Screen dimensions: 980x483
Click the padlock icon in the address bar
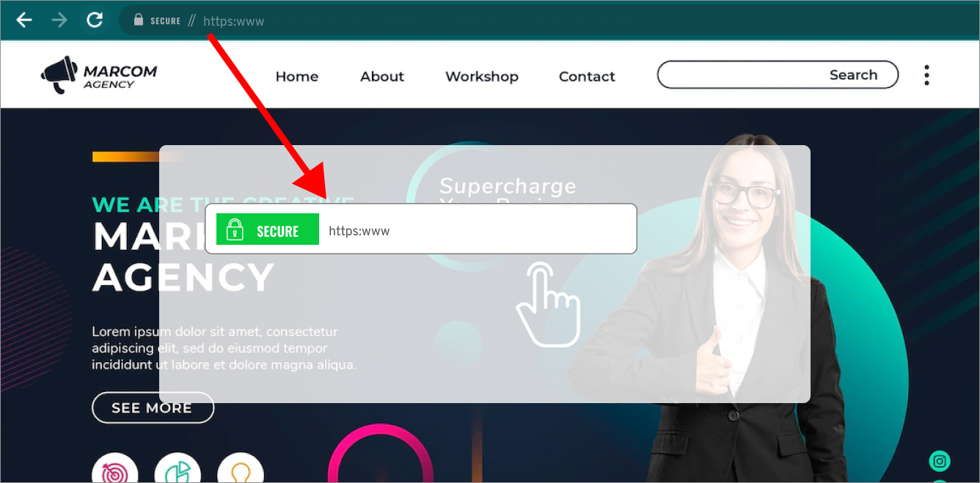pyautogui.click(x=138, y=20)
